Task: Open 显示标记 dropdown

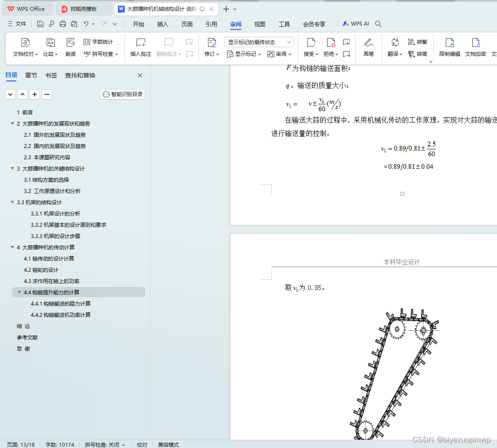Action: (244, 54)
